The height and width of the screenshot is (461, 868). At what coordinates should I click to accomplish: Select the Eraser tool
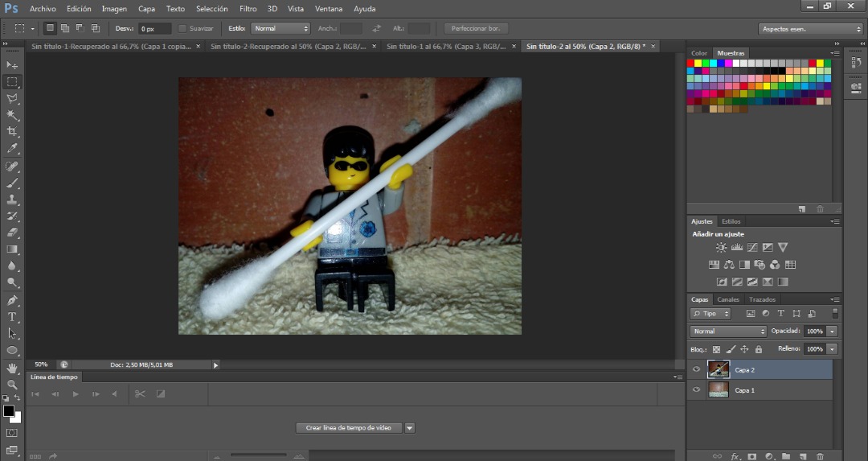(x=12, y=233)
